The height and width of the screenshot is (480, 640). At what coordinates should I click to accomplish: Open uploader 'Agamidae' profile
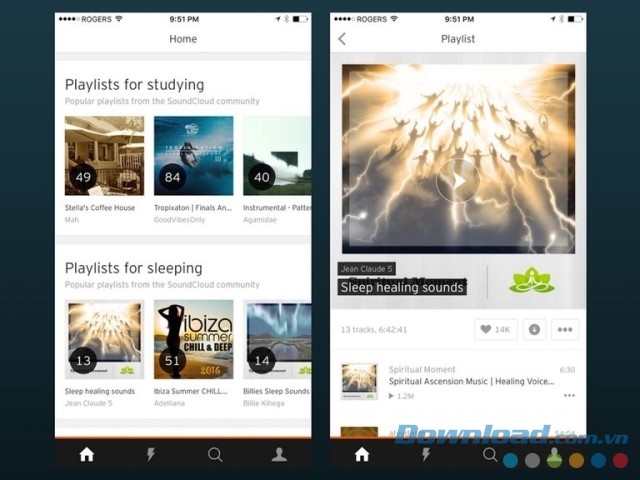260,220
